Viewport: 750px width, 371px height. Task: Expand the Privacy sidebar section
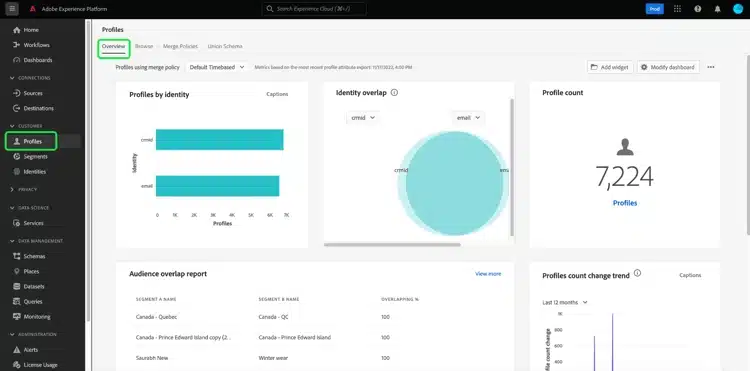pos(23,190)
